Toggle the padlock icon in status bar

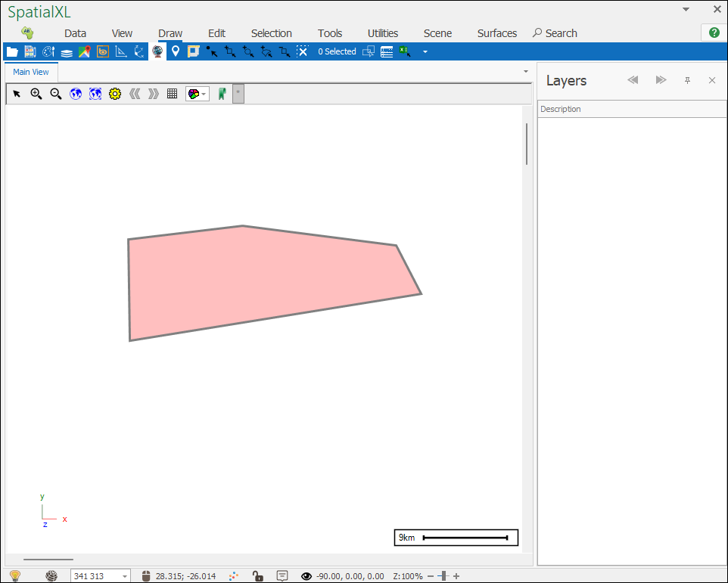tap(258, 576)
